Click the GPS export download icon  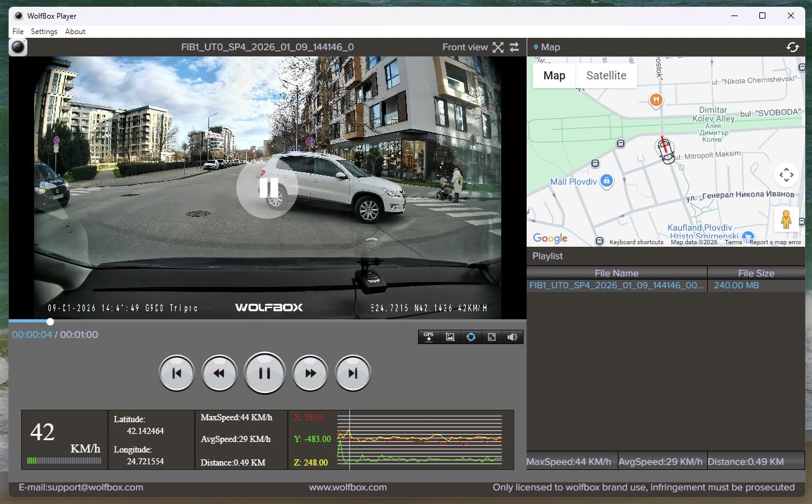[429, 337]
